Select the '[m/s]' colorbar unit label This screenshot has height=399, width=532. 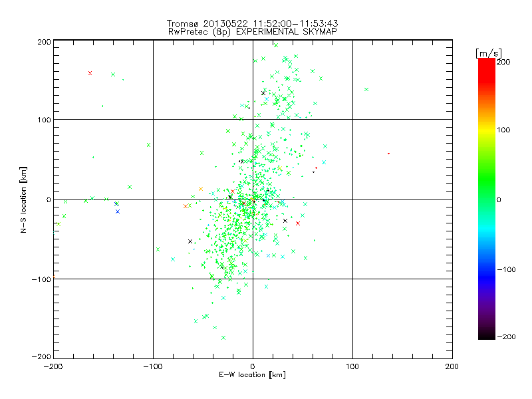point(489,53)
